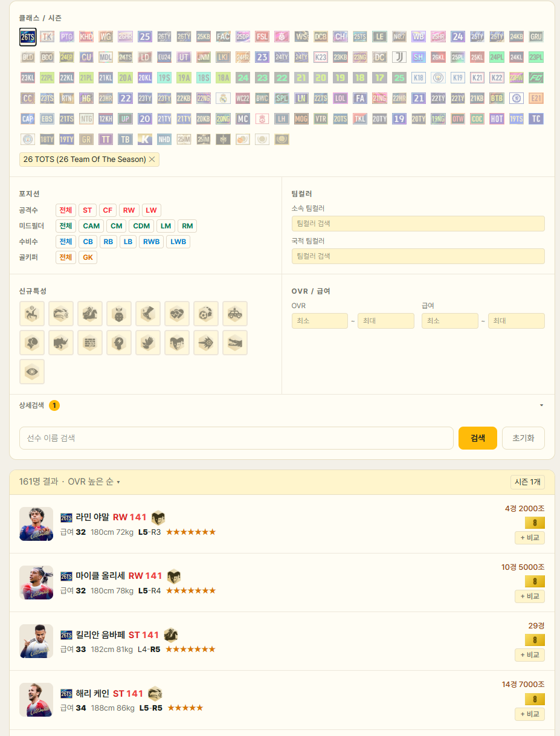
Task: Toggle the ST position filter
Action: coord(88,210)
